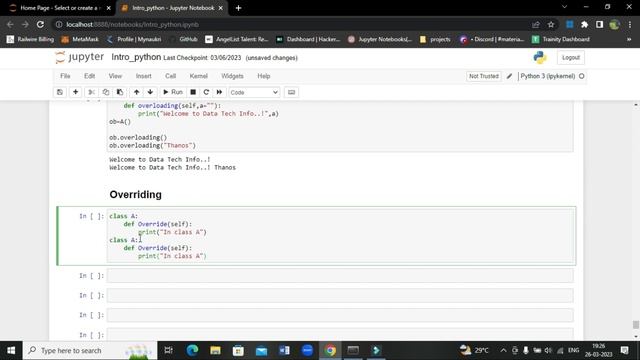Open Microsoft Word from taskbar
640x360 pixels.
pyautogui.click(x=284, y=351)
